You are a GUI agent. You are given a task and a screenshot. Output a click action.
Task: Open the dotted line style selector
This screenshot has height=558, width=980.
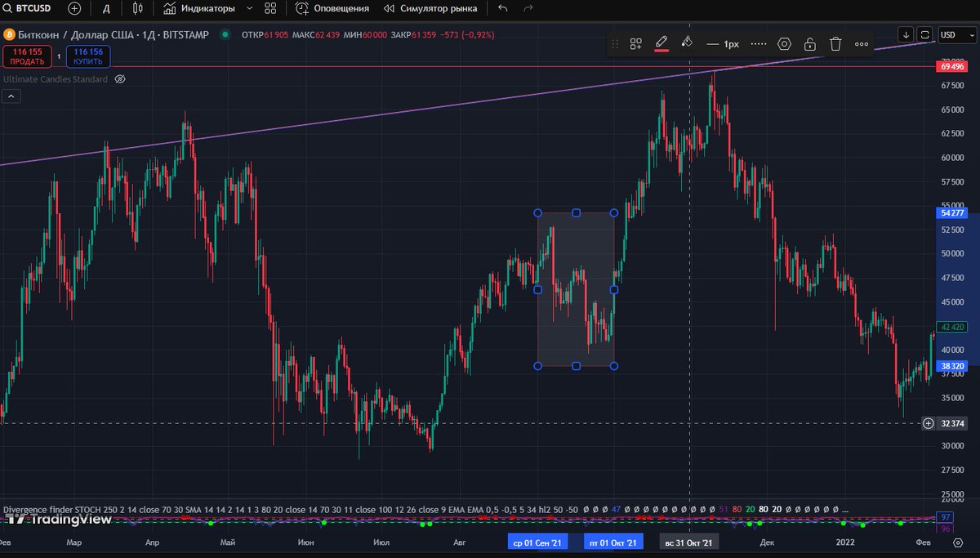759,44
